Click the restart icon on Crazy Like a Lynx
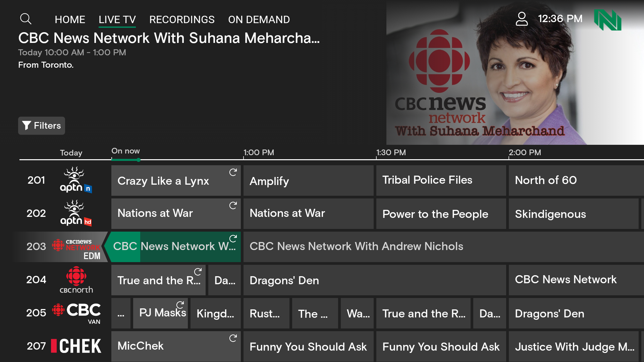644x362 pixels. coord(233,172)
